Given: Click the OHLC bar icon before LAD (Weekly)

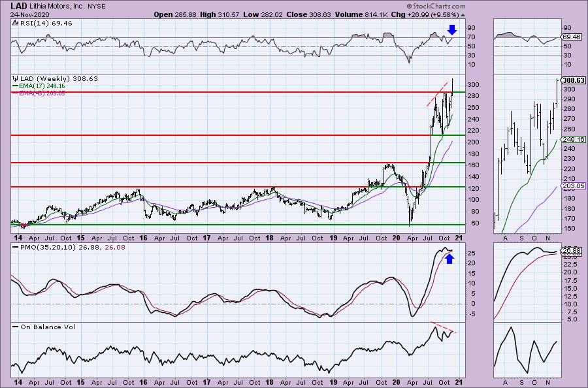Looking at the screenshot, I should (16, 79).
